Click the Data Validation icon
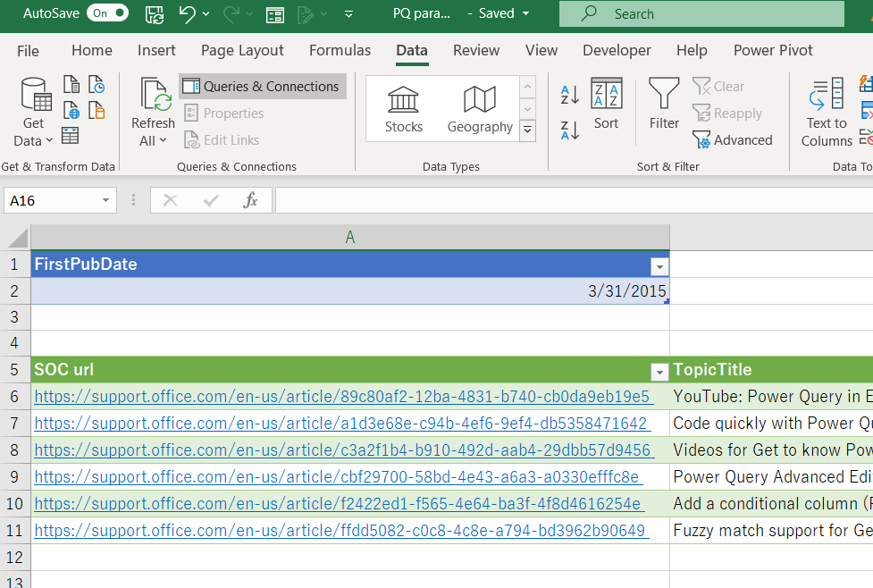Viewport: 873px width, 588px height. click(867, 136)
